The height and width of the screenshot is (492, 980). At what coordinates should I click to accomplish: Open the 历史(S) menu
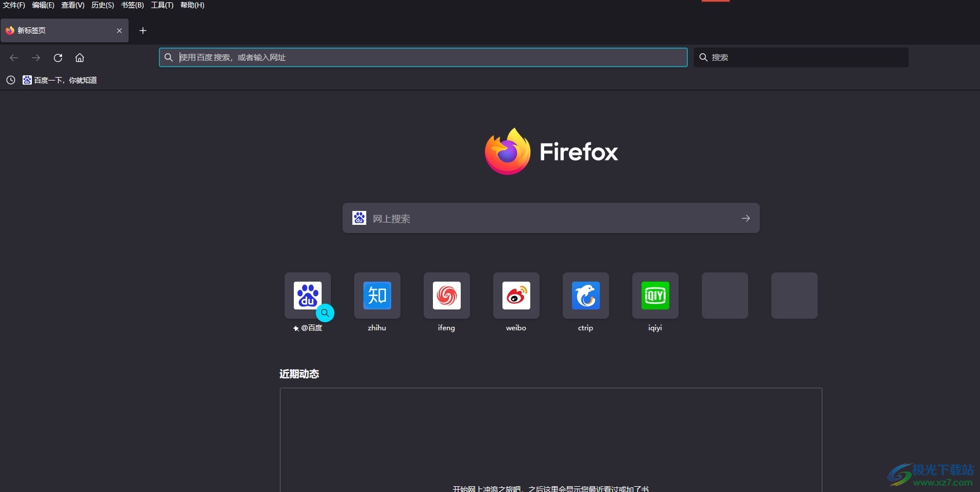point(103,5)
